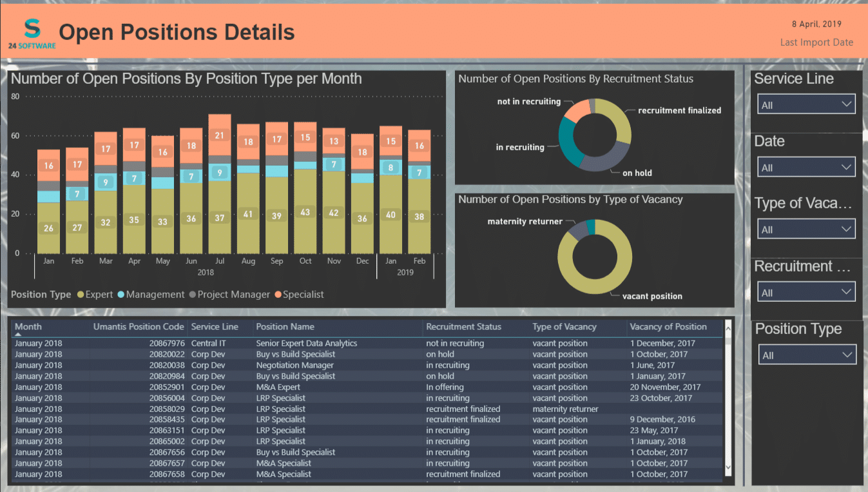
Task: Click the 'not in recruiting' status table cell
Action: (x=455, y=344)
